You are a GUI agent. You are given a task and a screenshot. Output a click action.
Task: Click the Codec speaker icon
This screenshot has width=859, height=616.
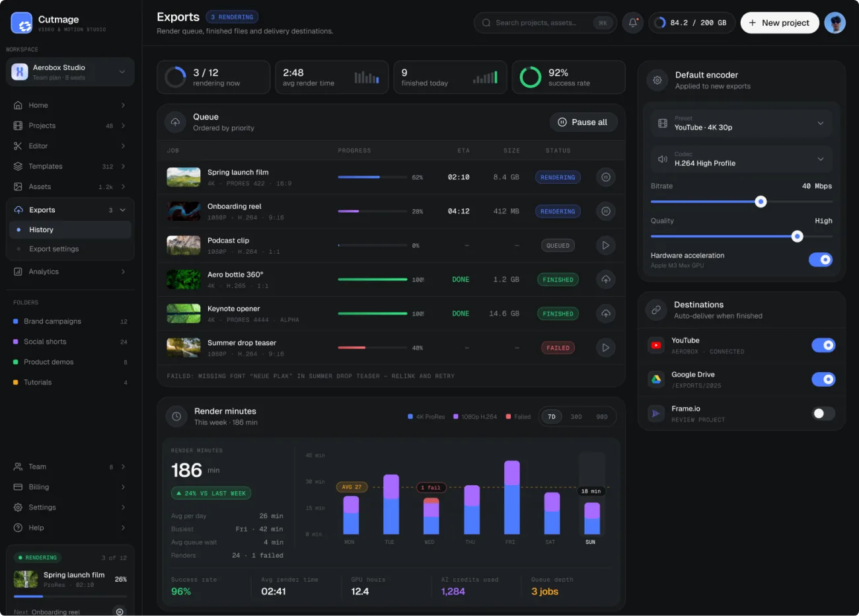(663, 159)
